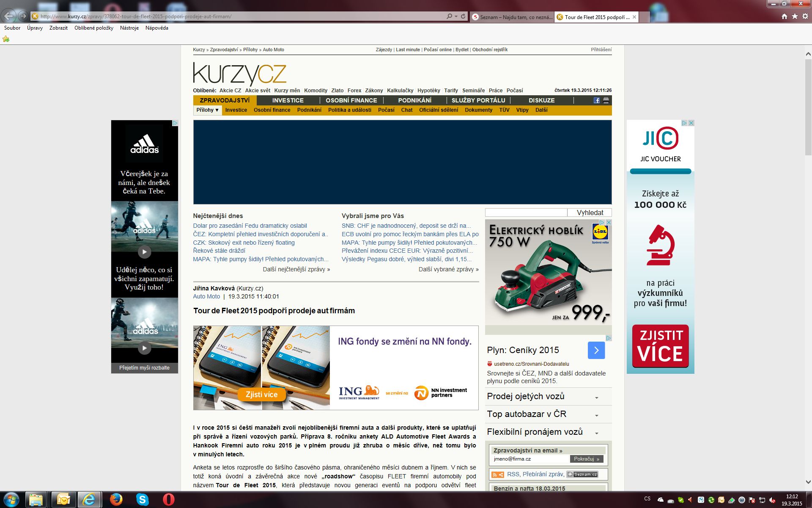Open the Kurzy měn quick link
The height and width of the screenshot is (508, 812).
click(x=287, y=91)
